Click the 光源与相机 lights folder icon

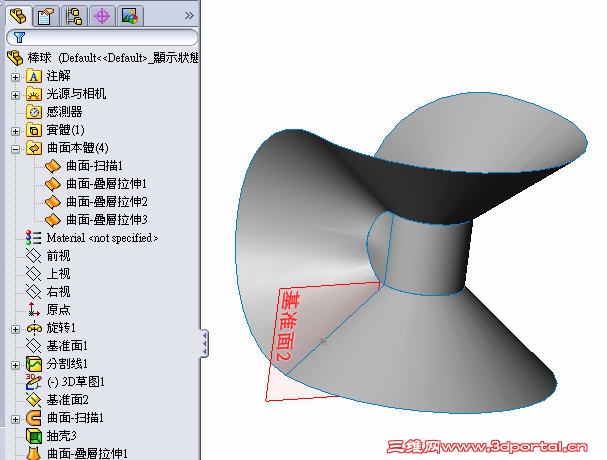[x=34, y=94]
